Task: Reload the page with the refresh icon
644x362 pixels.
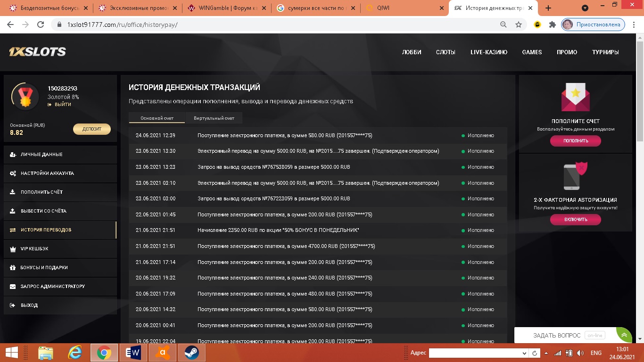Action: click(x=41, y=25)
